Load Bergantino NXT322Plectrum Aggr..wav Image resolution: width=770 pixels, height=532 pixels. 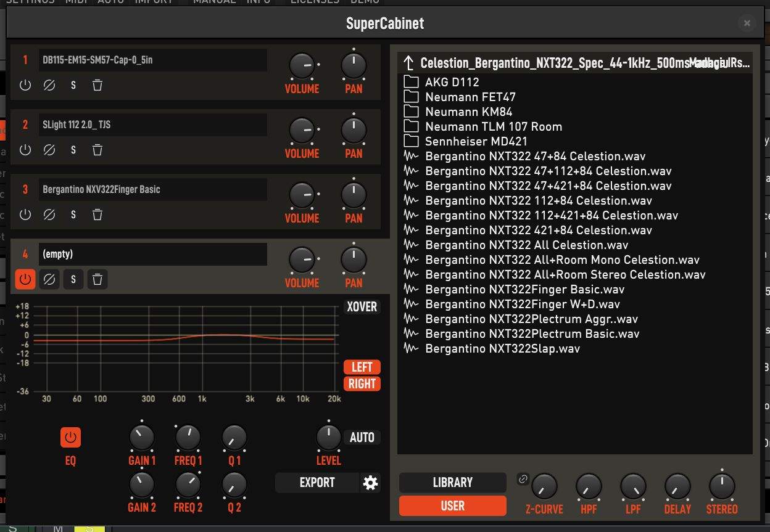coord(574,319)
